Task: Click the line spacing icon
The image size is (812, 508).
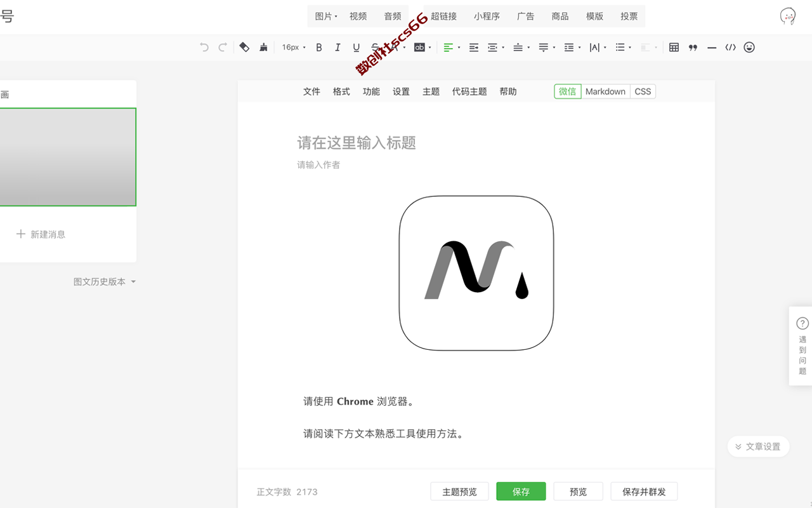Action: (569, 47)
